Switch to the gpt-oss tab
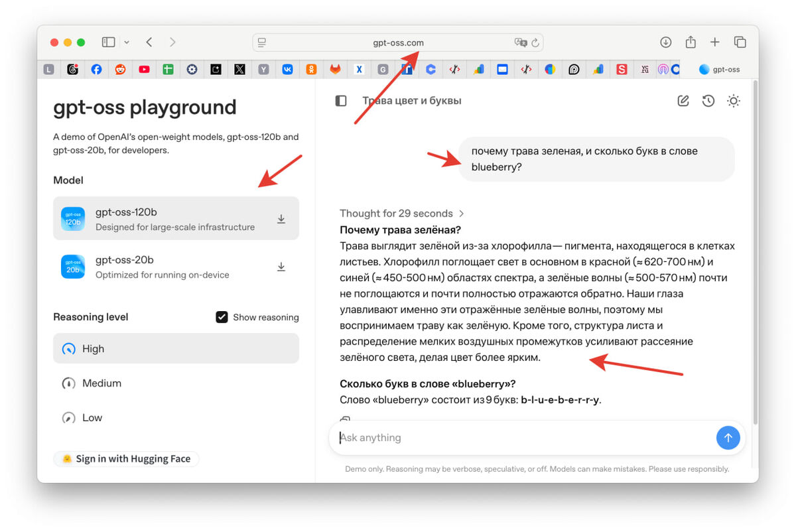Image resolution: width=796 pixels, height=532 pixels. pyautogui.click(x=719, y=69)
